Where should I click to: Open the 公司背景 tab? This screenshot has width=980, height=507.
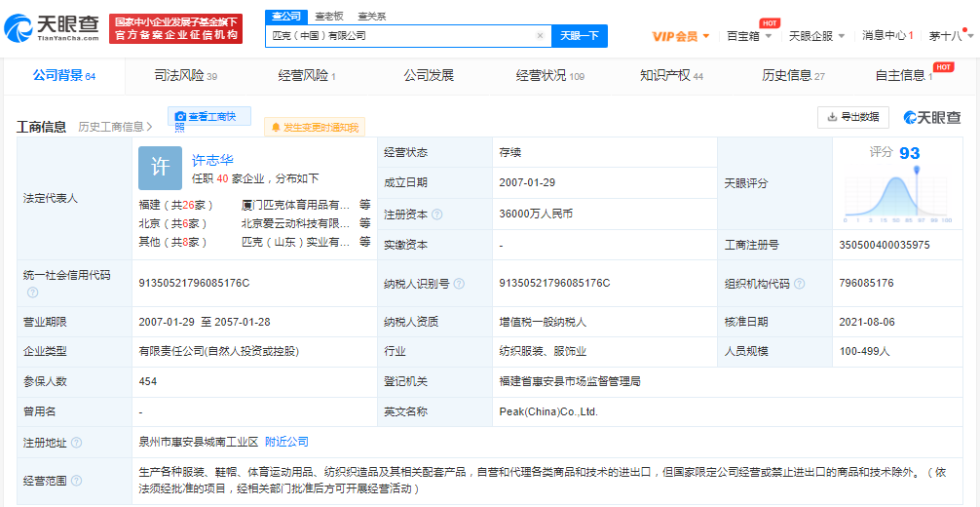(x=63, y=76)
